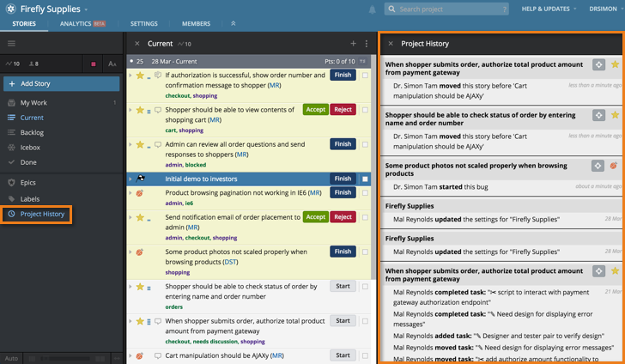
Task: Start 'Shopper check status of order' story
Action: [343, 286]
